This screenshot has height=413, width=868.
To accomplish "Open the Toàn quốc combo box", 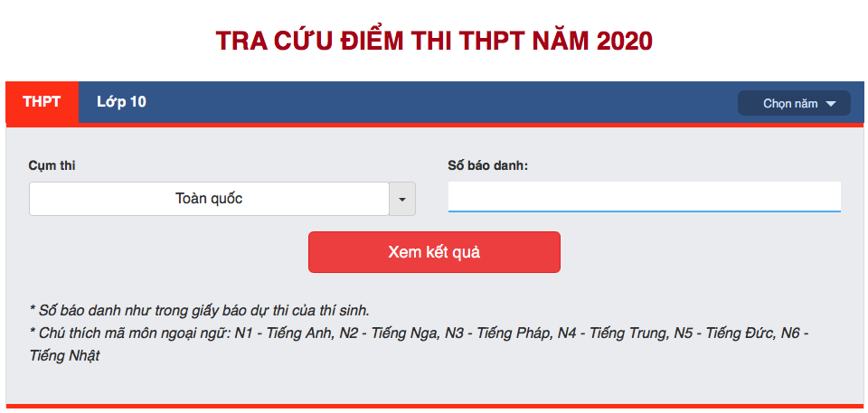I will 209,199.
